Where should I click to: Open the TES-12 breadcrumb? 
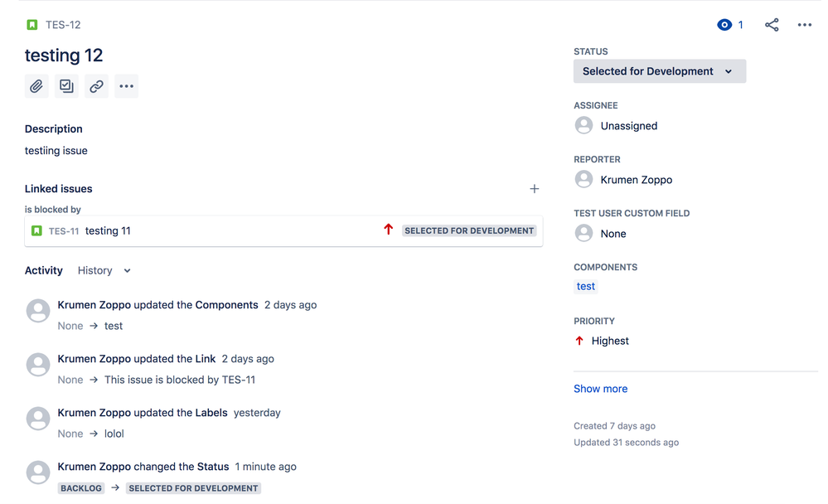point(61,24)
